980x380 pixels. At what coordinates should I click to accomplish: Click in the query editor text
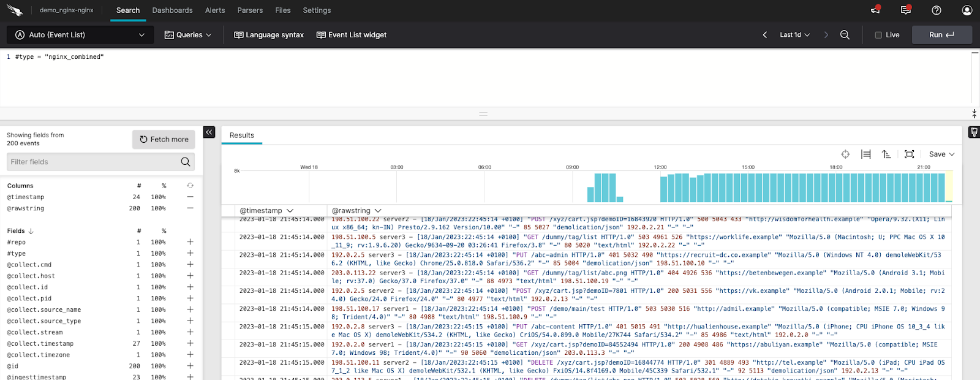tap(59, 56)
